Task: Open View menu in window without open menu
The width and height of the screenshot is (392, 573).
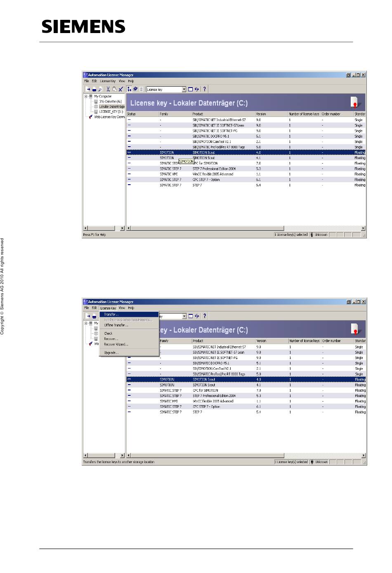Action: click(122, 81)
